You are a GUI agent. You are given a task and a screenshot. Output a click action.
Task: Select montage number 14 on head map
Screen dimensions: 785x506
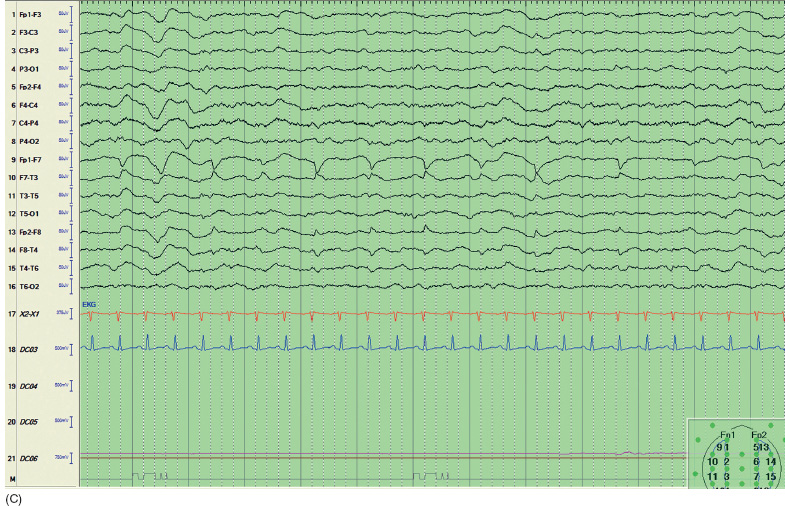pyautogui.click(x=771, y=461)
